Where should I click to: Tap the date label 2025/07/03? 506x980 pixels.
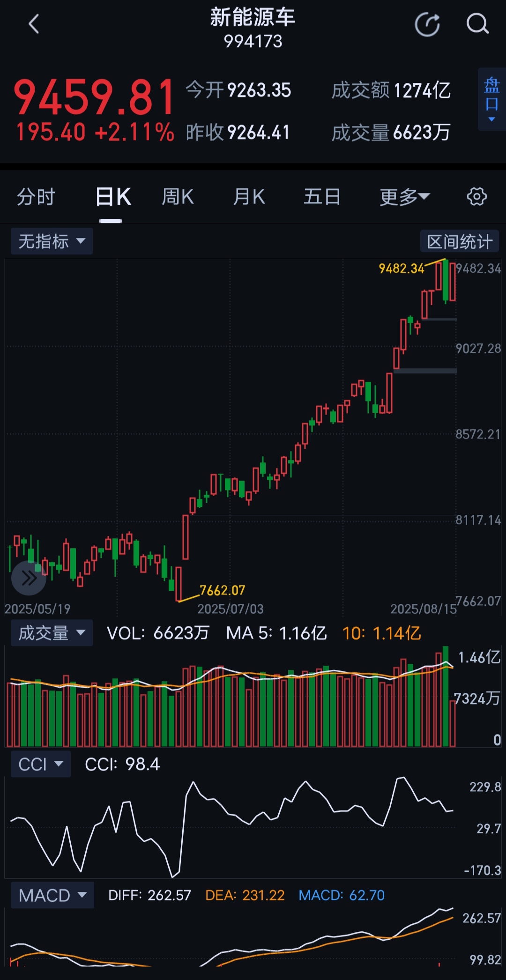pos(231,609)
